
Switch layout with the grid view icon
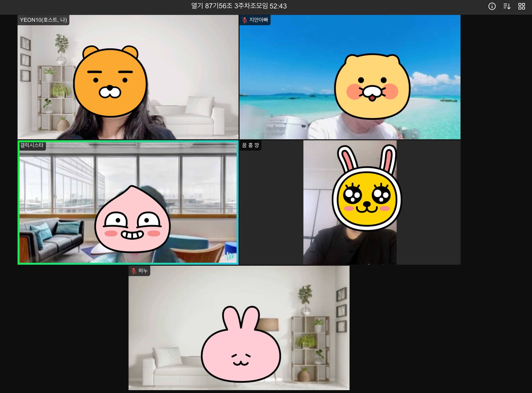pos(522,6)
